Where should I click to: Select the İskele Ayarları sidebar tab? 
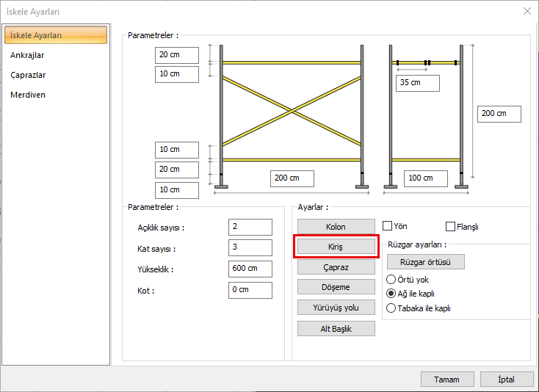pyautogui.click(x=56, y=35)
